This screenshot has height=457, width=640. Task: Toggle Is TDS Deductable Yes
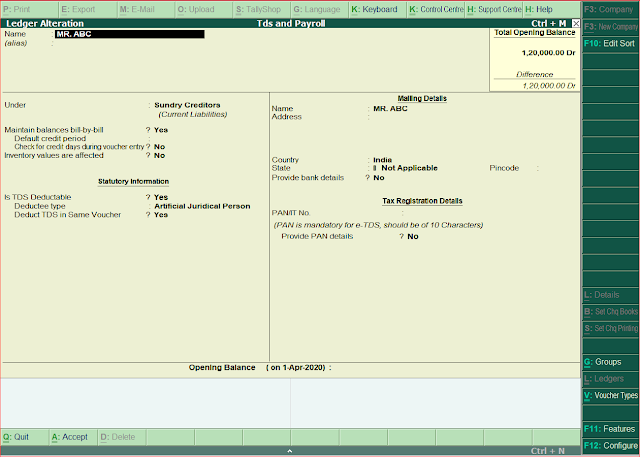[161, 197]
